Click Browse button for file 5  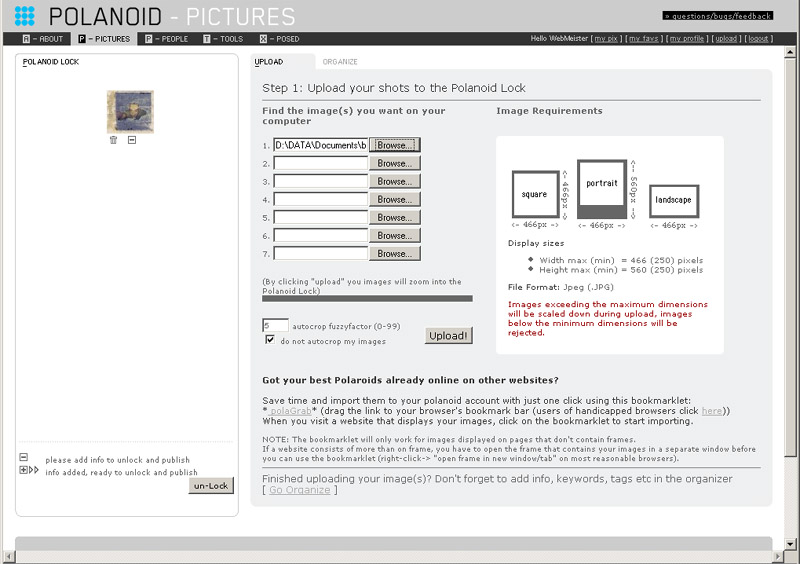tap(395, 217)
